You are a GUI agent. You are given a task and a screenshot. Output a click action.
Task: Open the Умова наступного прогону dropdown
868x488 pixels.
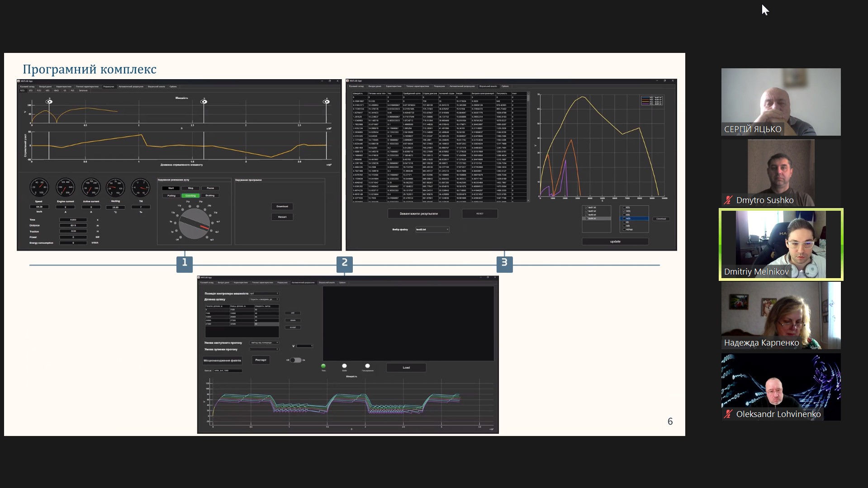[x=264, y=343]
